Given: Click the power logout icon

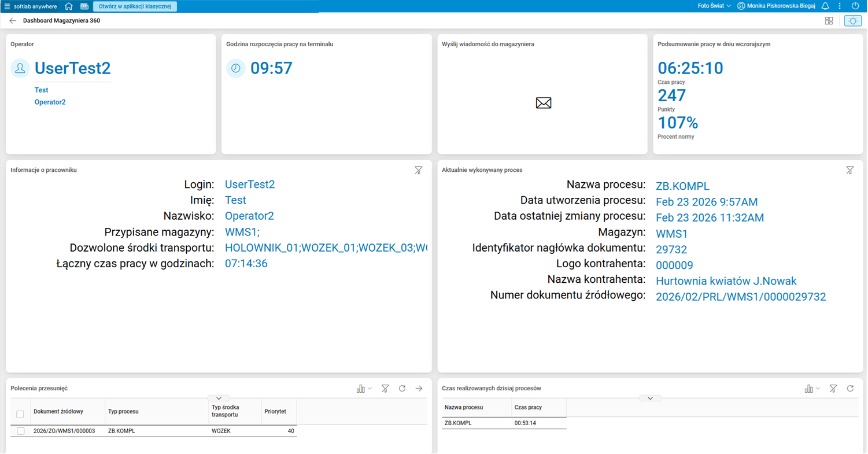Looking at the screenshot, I should tap(855, 6).
